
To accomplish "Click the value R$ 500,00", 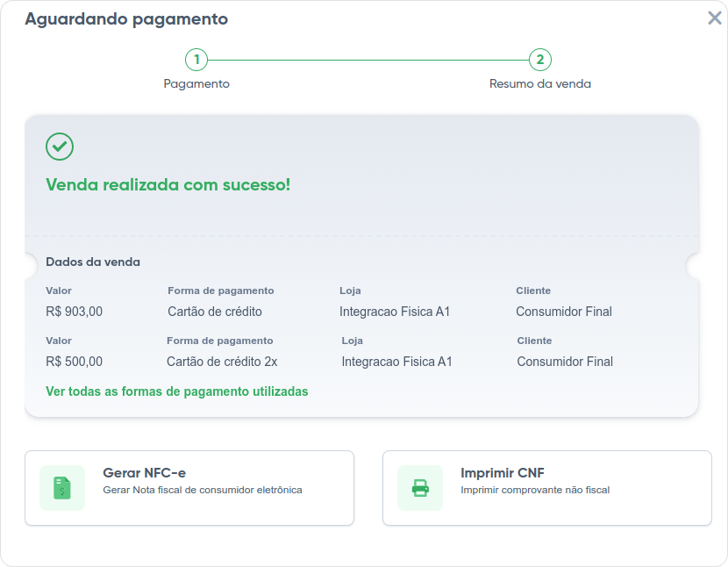I will click(x=74, y=362).
